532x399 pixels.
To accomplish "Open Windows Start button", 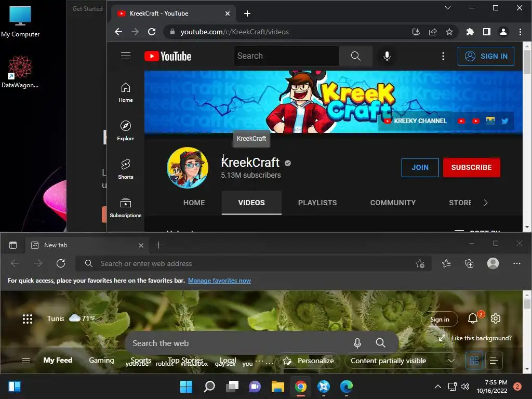I will click(186, 387).
